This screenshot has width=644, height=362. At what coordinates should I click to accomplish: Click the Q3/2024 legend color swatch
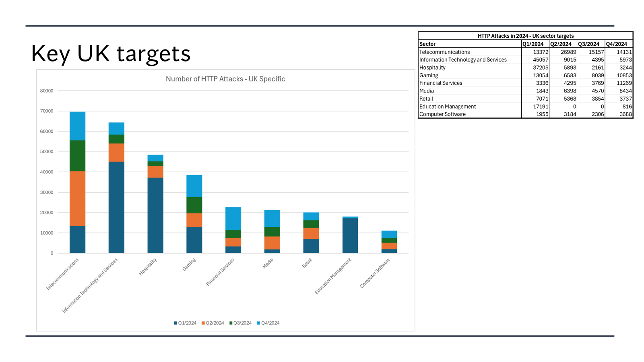tap(231, 323)
